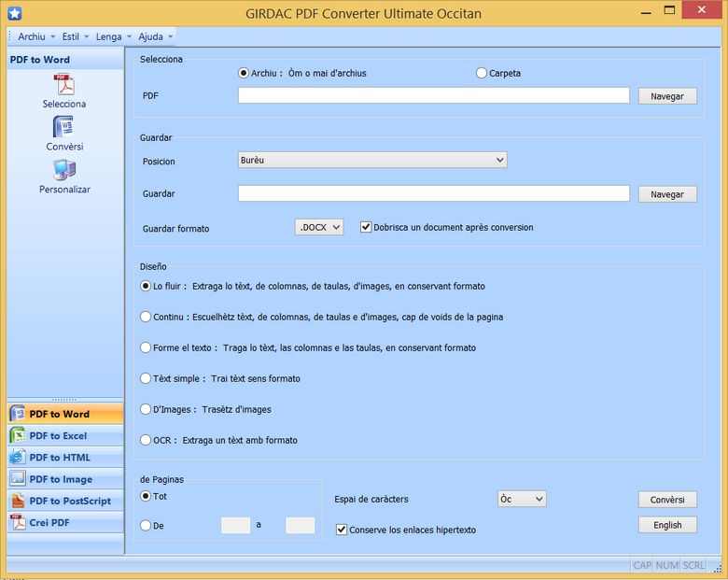Click the starting page number field
Image resolution: width=728 pixels, height=580 pixels.
click(x=235, y=525)
